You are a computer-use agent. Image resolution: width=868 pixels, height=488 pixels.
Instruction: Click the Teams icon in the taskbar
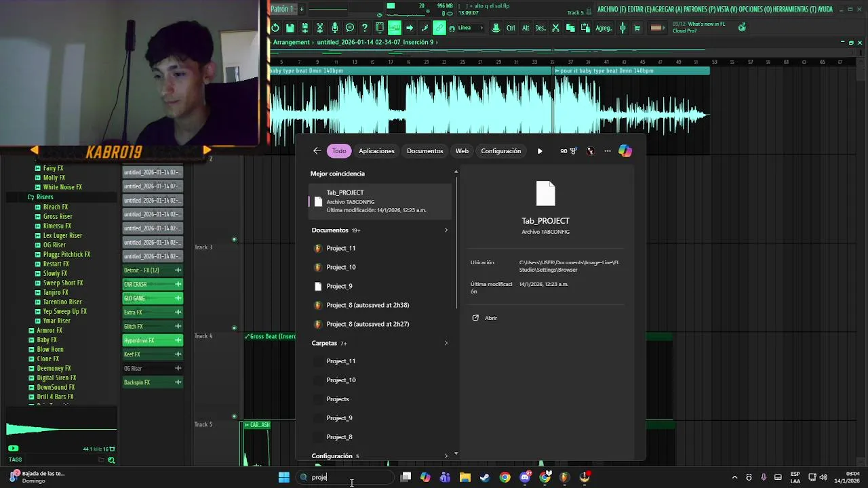point(445,477)
